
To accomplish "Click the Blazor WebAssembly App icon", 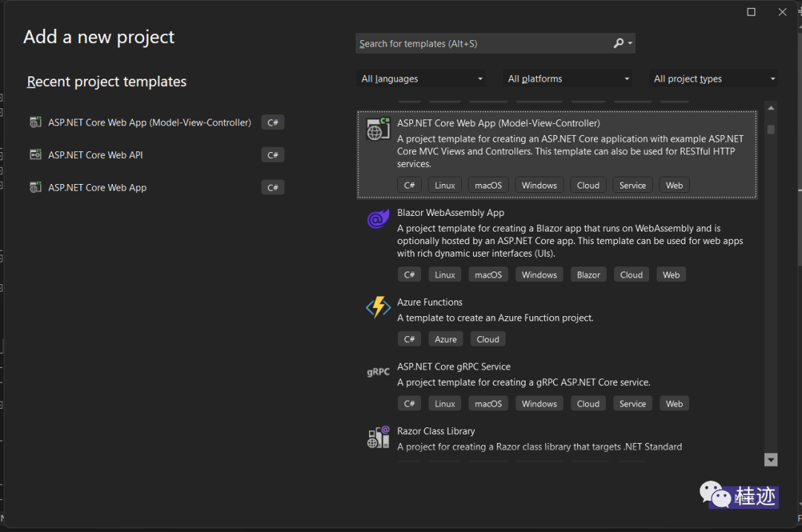I will 379,219.
